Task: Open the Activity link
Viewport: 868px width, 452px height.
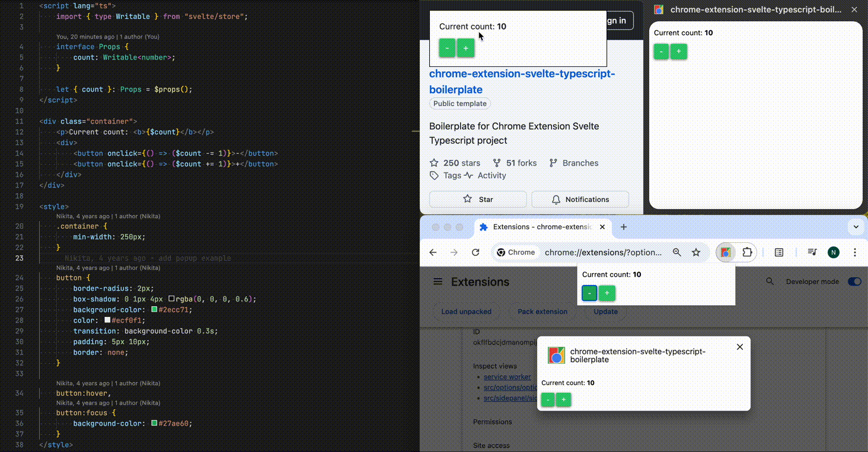Action: click(492, 175)
